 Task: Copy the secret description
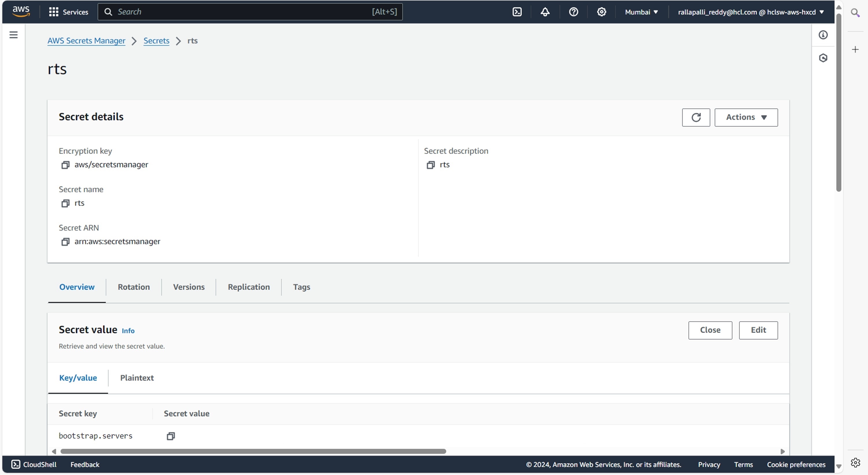coord(430,165)
